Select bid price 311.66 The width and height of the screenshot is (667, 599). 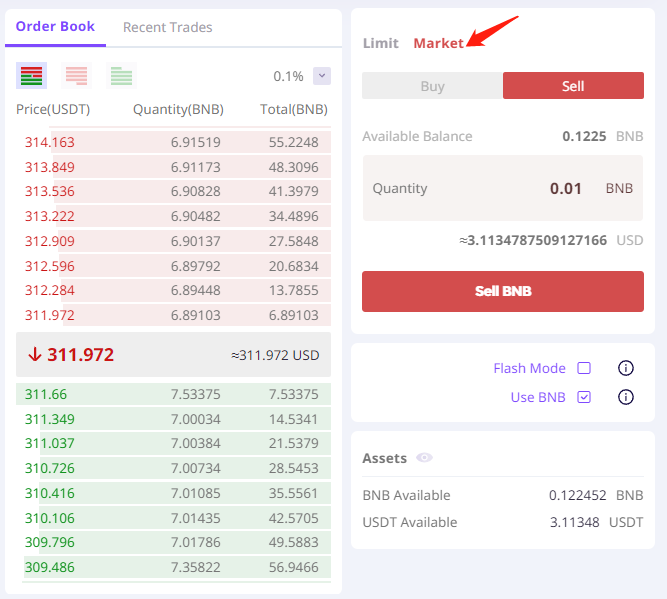coord(46,394)
